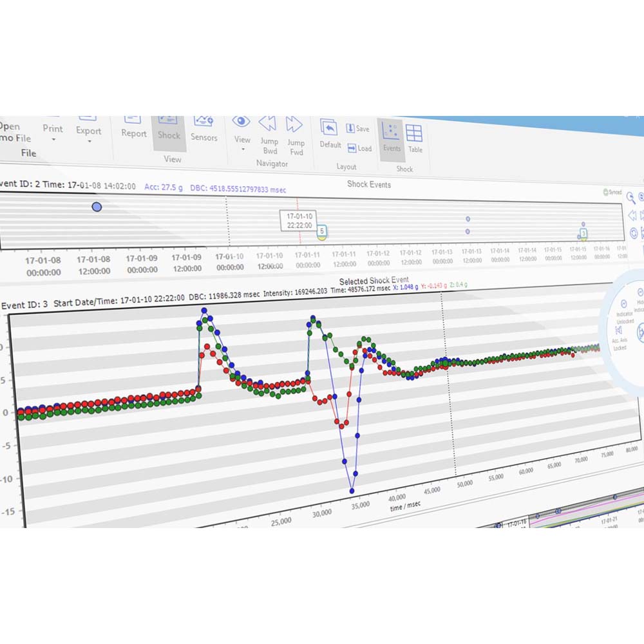
Task: Click the Synced indicator
Action: point(612,192)
